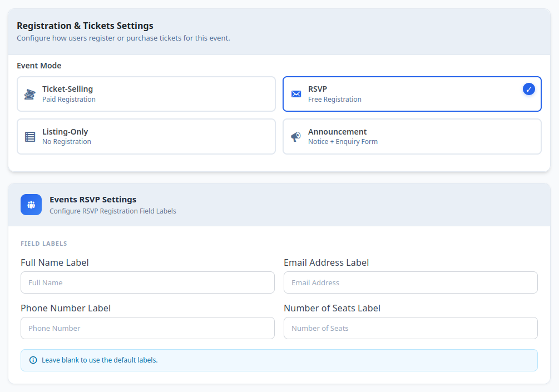Image resolution: width=559 pixels, height=392 pixels.
Task: Click the 'Full Name Label' field caption
Action: click(x=55, y=262)
